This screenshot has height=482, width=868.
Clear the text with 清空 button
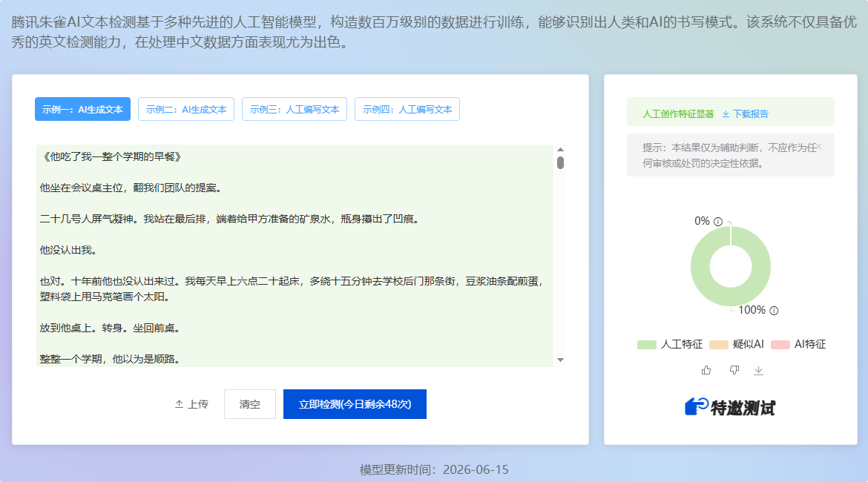point(250,404)
